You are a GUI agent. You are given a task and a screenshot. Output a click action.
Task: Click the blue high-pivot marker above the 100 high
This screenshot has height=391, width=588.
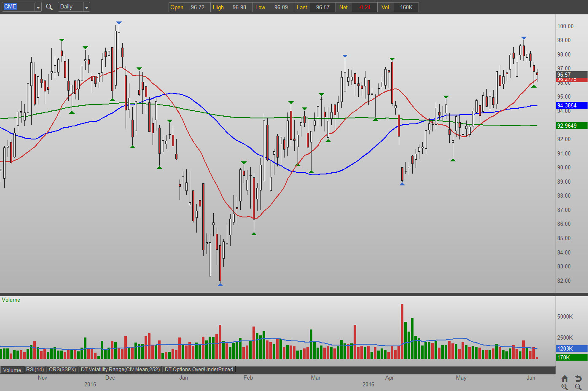point(119,23)
